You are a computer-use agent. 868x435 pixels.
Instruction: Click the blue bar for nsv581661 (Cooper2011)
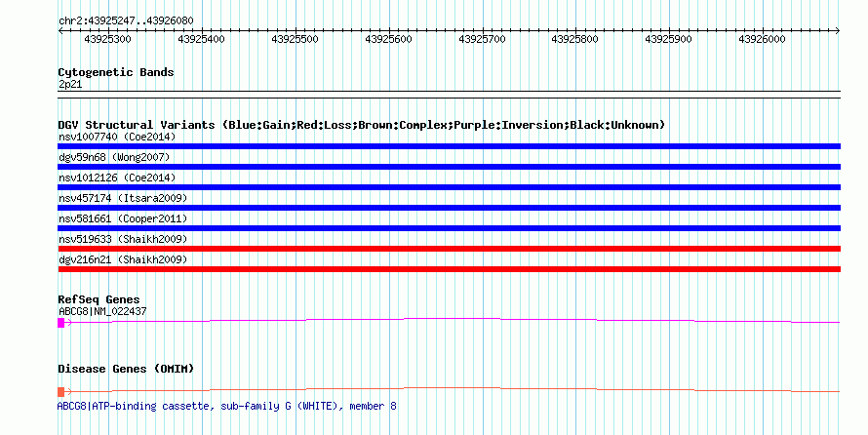click(x=449, y=228)
